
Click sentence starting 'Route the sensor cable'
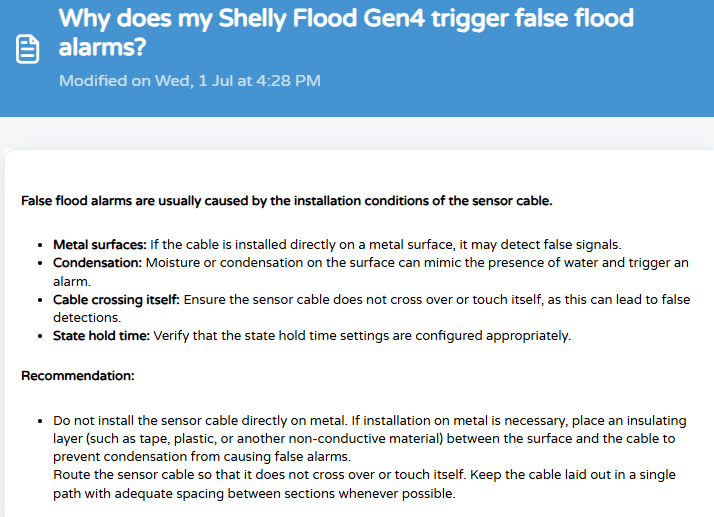coord(260,475)
